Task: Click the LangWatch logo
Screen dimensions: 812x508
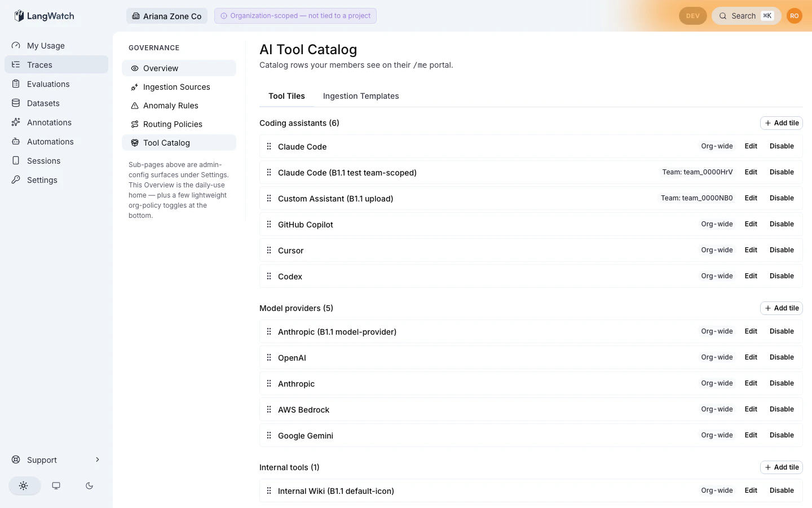Action: pyautogui.click(x=44, y=16)
